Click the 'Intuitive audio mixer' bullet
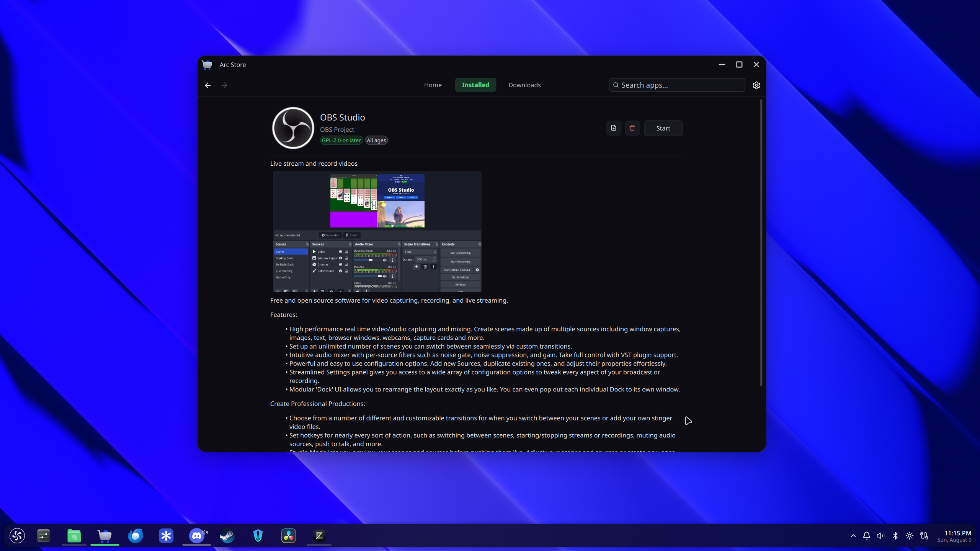980x551 pixels. (x=483, y=355)
